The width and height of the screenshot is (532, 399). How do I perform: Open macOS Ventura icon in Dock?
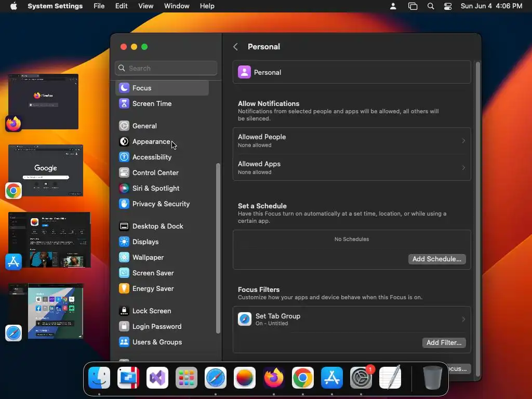[245, 378]
